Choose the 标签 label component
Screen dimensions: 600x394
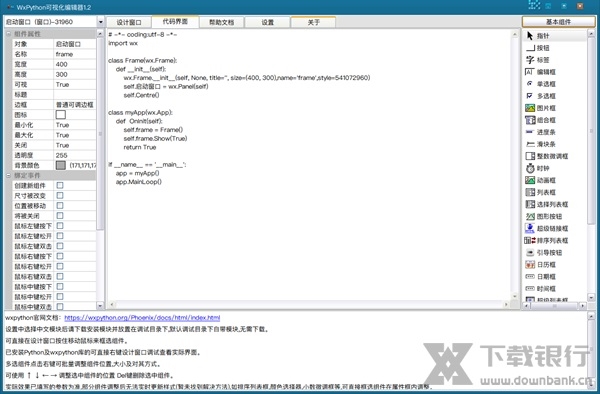pos(538,60)
